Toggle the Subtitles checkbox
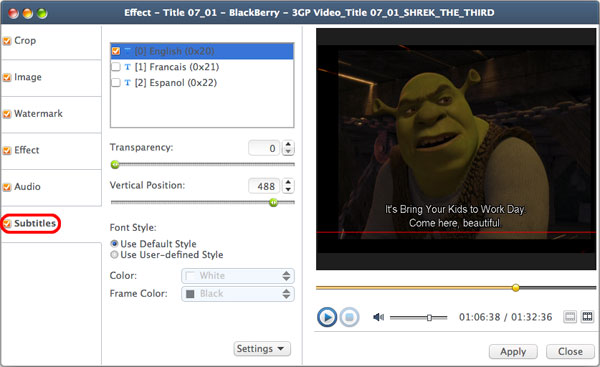This screenshot has height=367, width=600. click(7, 223)
